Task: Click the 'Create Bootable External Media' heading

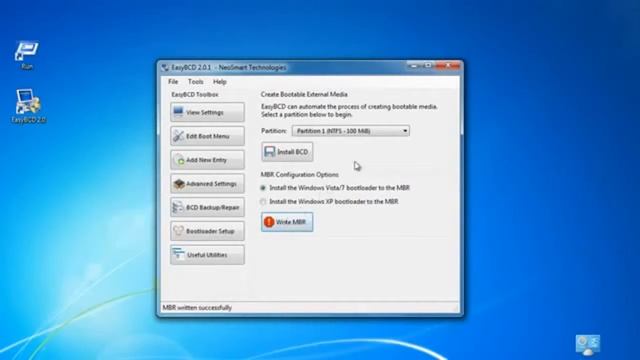Action: click(x=304, y=94)
